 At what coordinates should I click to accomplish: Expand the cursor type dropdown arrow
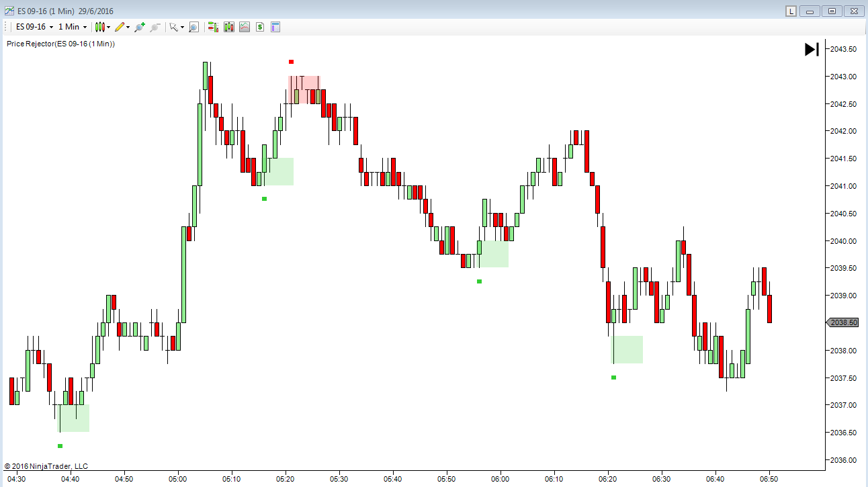tap(182, 28)
